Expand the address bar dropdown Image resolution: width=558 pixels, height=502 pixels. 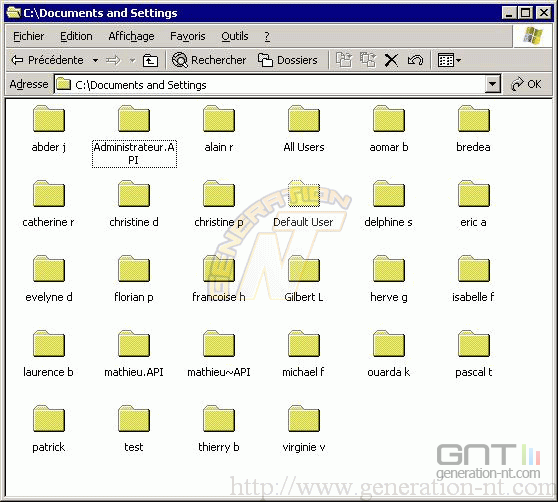(x=493, y=84)
